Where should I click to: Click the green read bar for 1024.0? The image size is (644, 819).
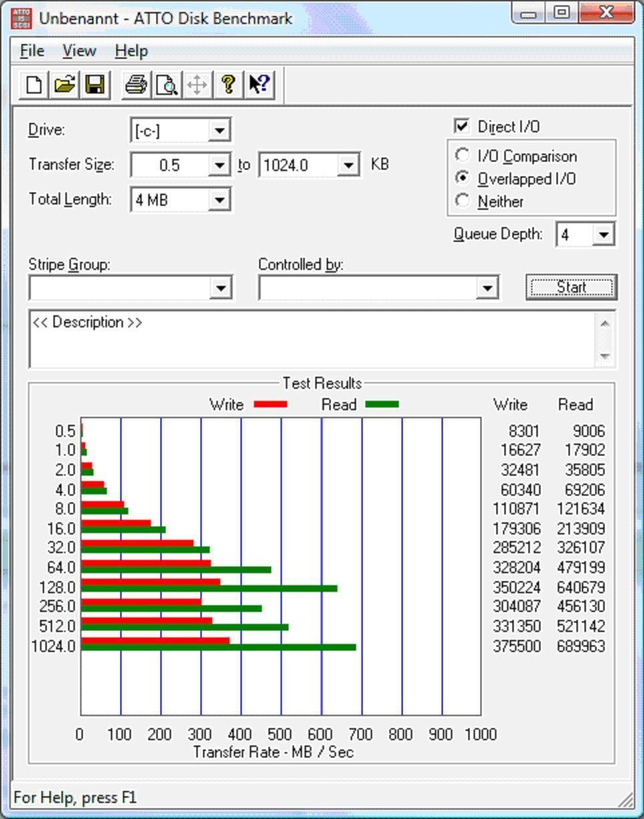pyautogui.click(x=218, y=647)
